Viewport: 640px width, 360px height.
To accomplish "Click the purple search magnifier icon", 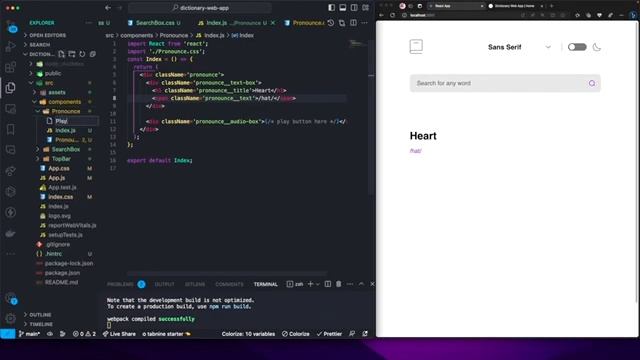I will tap(591, 83).
